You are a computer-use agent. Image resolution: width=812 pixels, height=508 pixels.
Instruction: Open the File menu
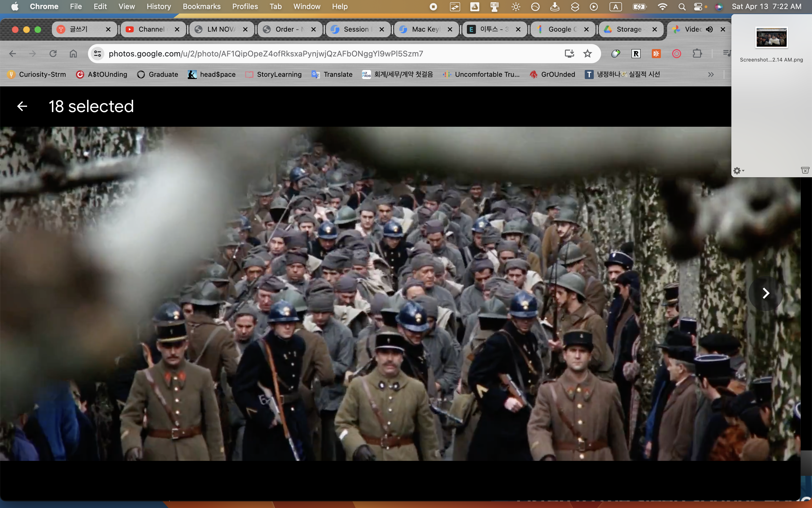[76, 6]
